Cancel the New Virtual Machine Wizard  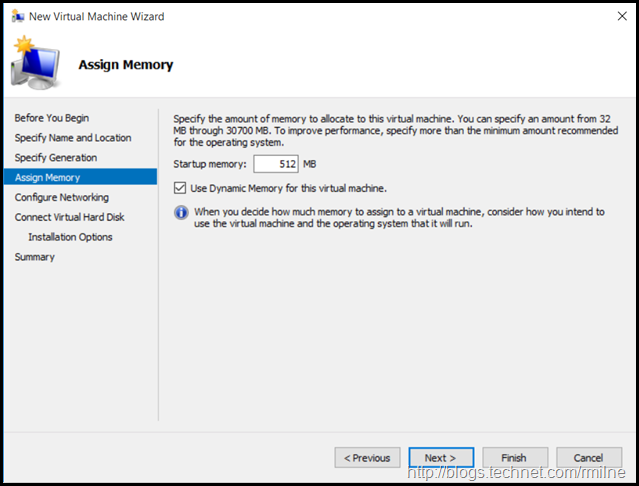click(x=589, y=458)
